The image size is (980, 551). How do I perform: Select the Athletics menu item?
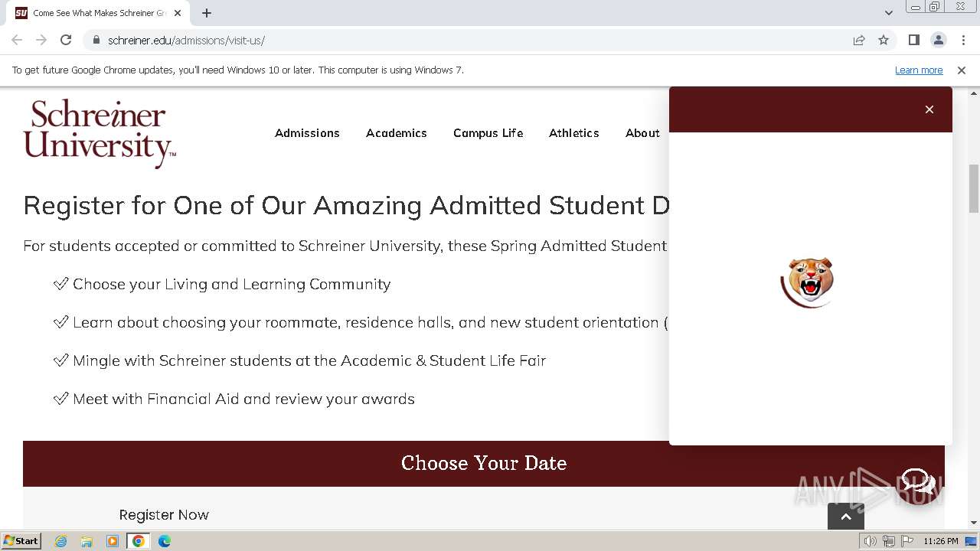click(573, 133)
